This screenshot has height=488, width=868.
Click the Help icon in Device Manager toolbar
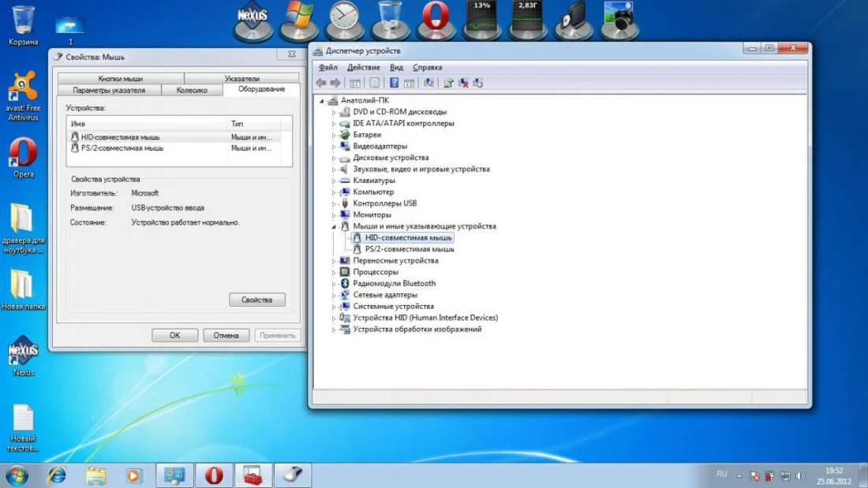point(394,83)
